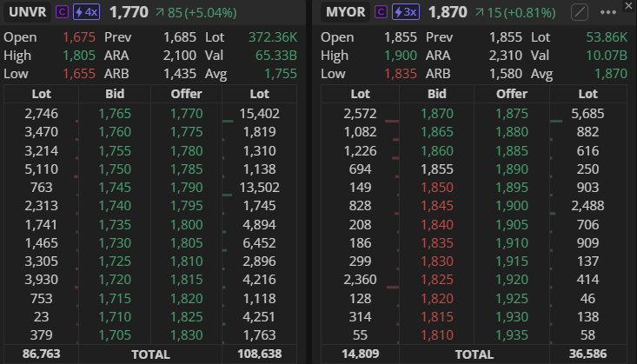Click UNVR offer lot 13,502

pyautogui.click(x=259, y=188)
